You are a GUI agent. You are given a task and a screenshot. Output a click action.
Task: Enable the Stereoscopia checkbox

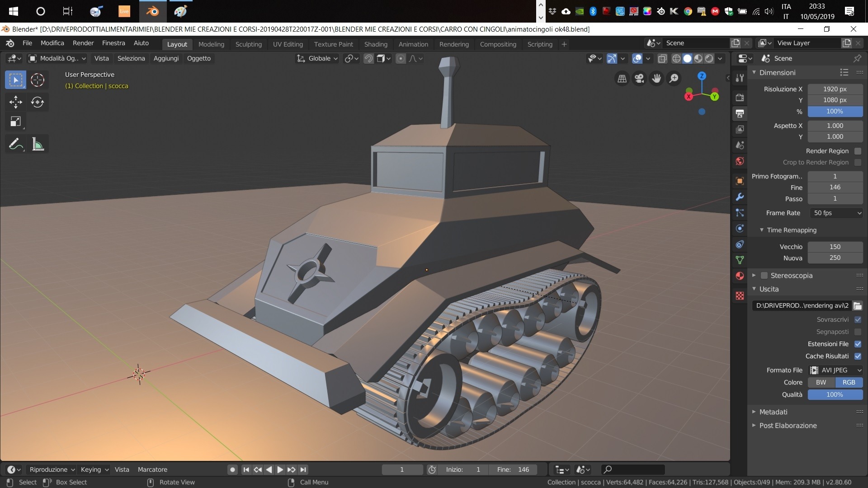[x=764, y=276]
